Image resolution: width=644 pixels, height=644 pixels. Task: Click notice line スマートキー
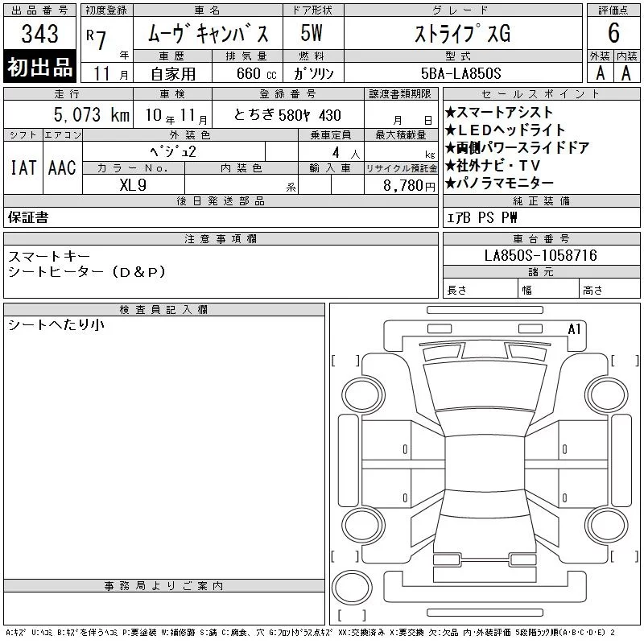click(49, 256)
